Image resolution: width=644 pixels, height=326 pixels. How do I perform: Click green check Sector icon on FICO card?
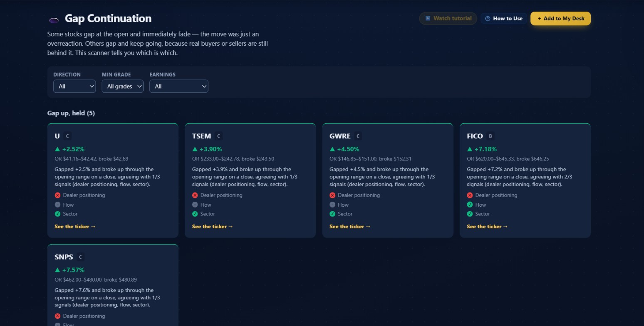pyautogui.click(x=470, y=214)
